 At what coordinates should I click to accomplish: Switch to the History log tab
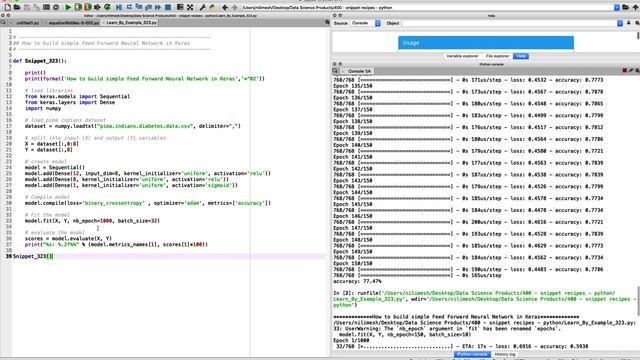coord(505,354)
